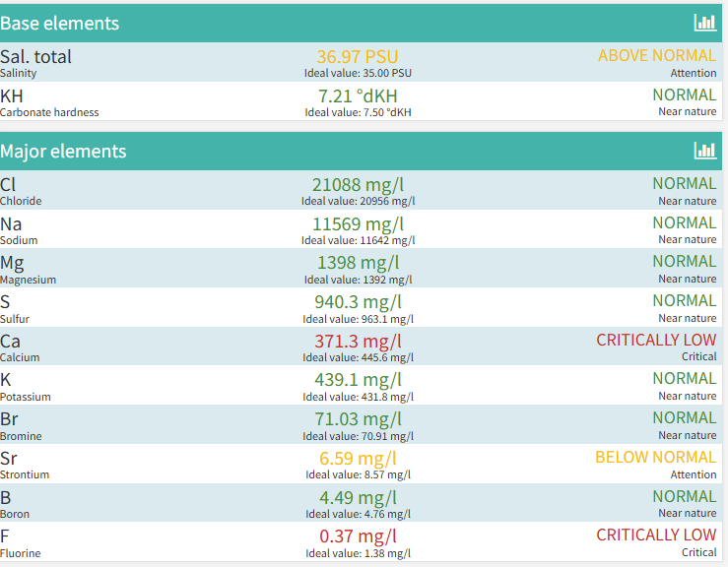Image resolution: width=728 pixels, height=567 pixels.
Task: Click Ideal value: 11642 mg/l text
Action: (x=358, y=240)
